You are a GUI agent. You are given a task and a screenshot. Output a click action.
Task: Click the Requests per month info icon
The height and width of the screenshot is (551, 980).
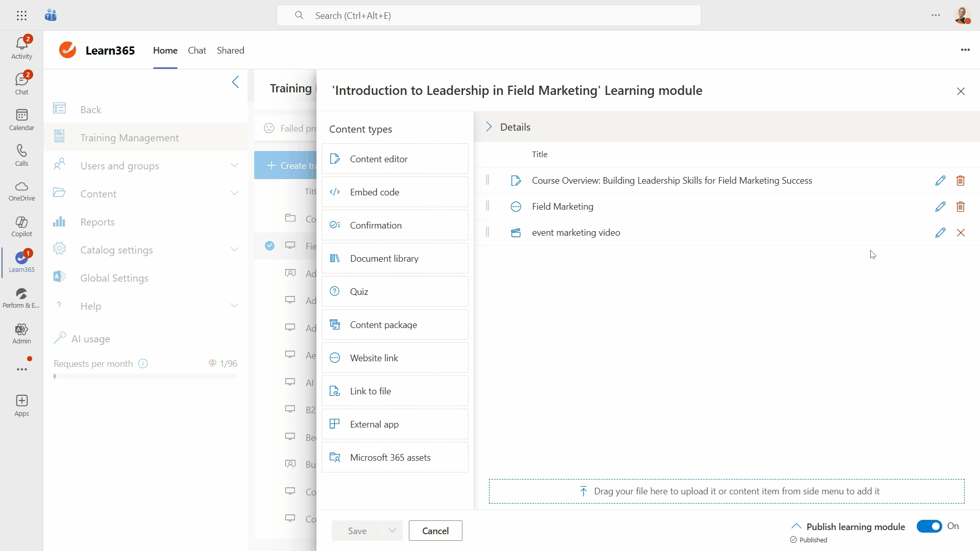143,364
